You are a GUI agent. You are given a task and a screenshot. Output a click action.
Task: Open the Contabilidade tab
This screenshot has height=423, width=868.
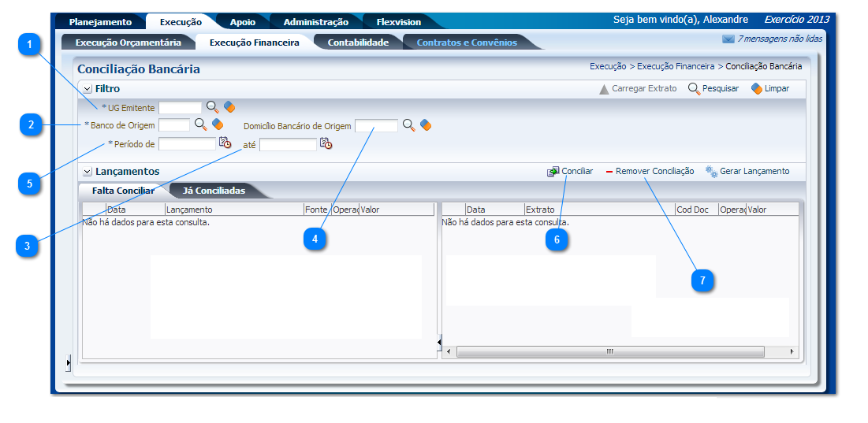[x=358, y=43]
